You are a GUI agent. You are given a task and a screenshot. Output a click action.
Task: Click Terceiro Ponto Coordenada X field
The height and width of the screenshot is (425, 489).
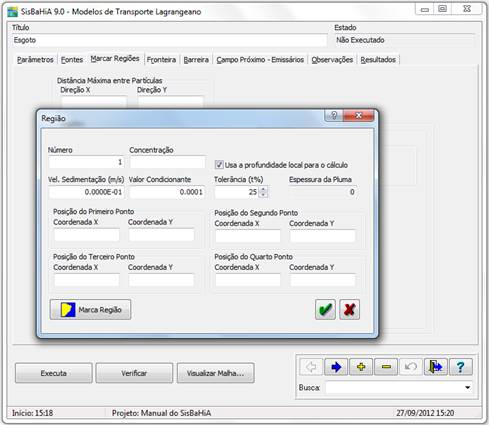pos(87,280)
